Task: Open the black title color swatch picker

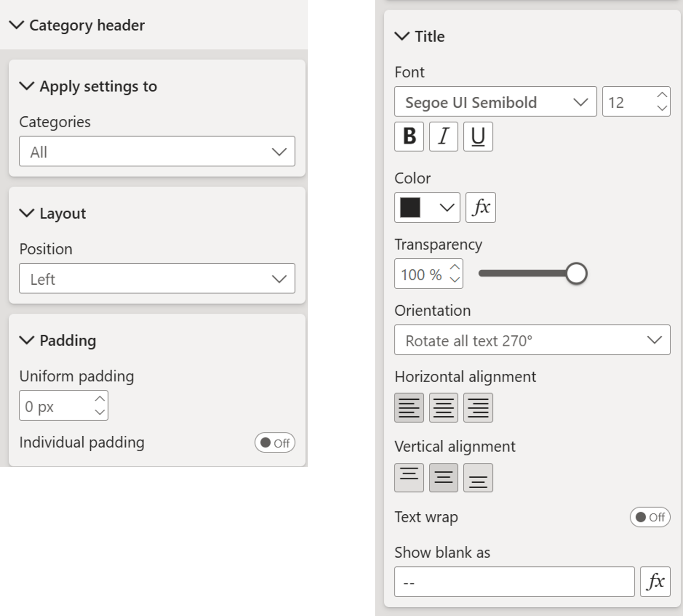Action: coord(427,208)
